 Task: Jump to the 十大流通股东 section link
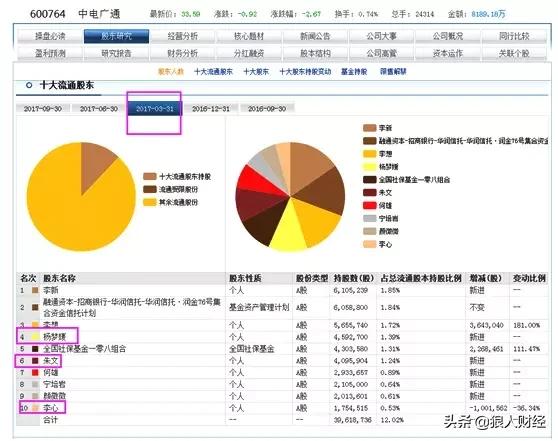pyautogui.click(x=213, y=72)
